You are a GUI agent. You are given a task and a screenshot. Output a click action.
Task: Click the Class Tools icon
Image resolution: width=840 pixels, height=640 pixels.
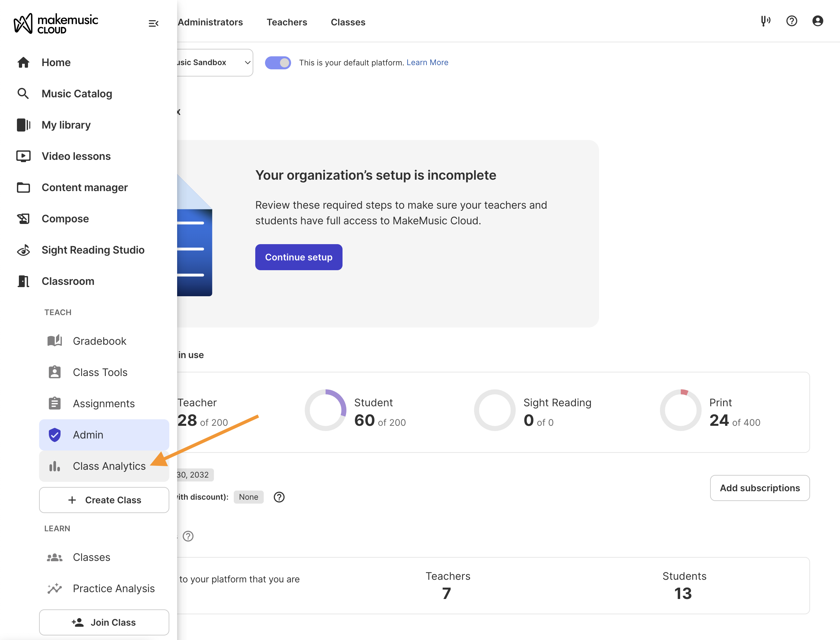(x=54, y=372)
